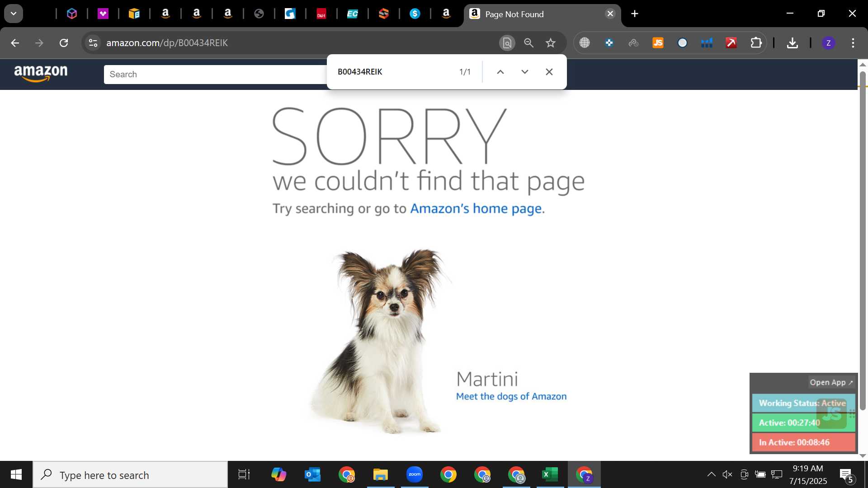
Task: Click the gray cloud extension icon
Action: pos(634,43)
